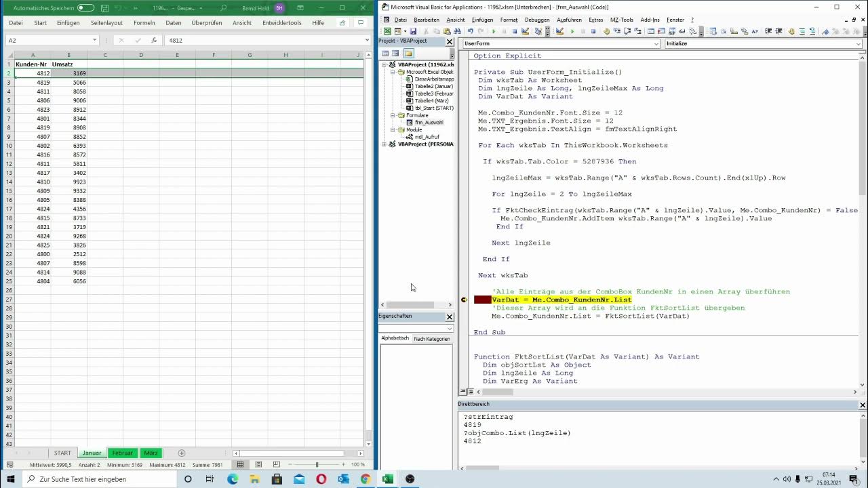The width and height of the screenshot is (868, 488).
Task: Open Microsoft Edge from the taskbar
Action: (233, 479)
